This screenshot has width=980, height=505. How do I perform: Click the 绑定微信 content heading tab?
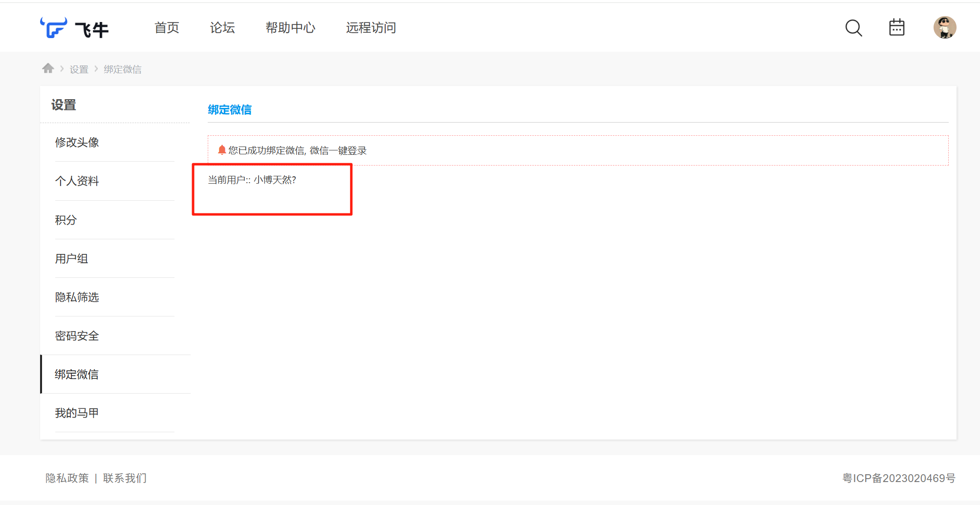(230, 110)
